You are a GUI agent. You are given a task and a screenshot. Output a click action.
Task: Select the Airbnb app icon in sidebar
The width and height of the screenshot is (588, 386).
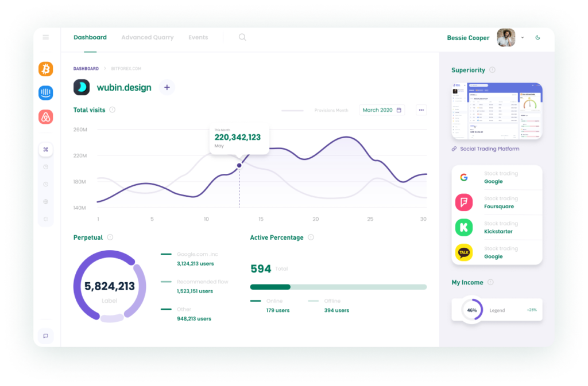46,117
